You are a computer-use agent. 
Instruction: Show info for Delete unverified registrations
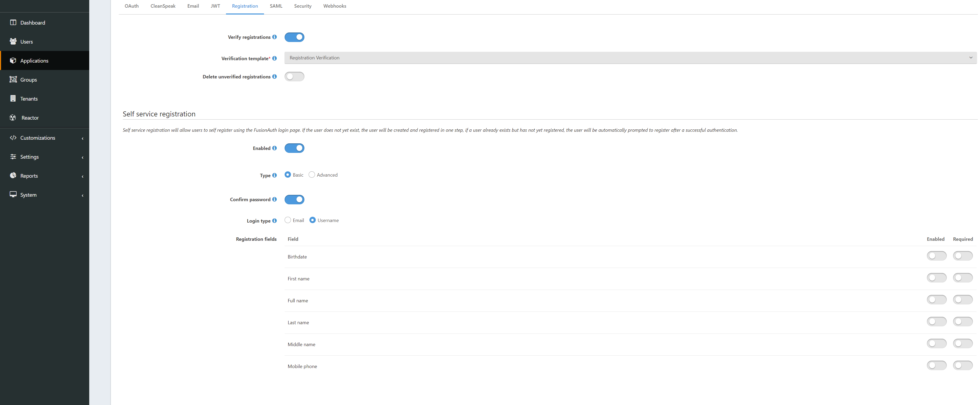click(274, 77)
